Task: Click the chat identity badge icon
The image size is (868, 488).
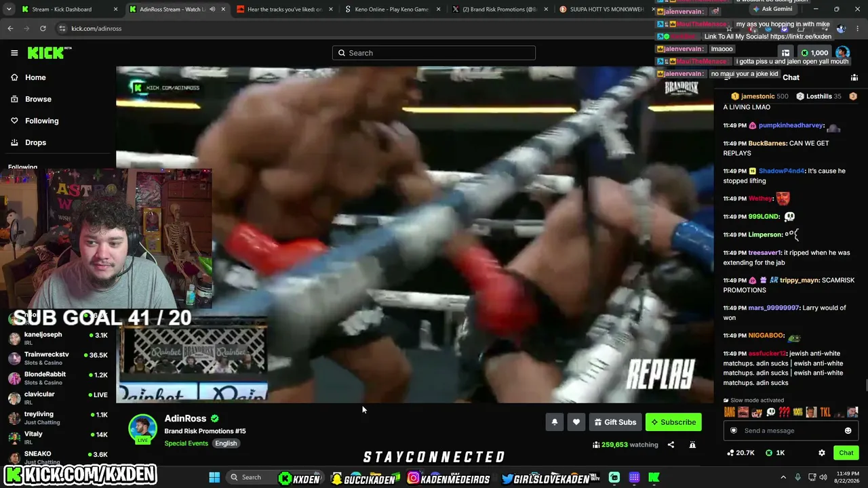Action: pos(733,430)
